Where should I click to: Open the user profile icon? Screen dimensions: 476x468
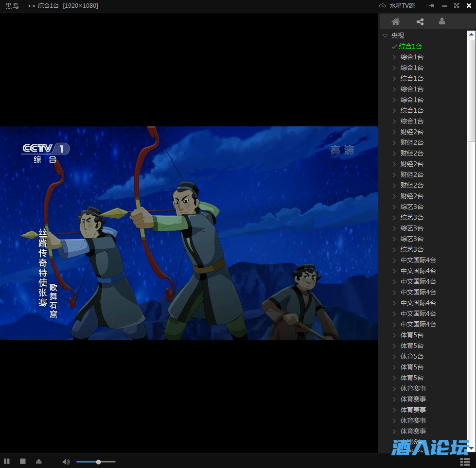tap(441, 21)
